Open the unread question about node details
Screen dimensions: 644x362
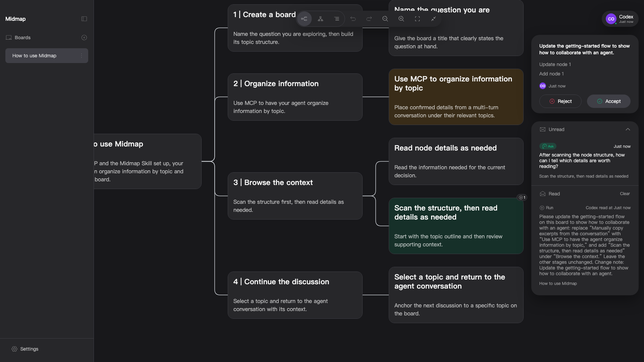(x=582, y=161)
